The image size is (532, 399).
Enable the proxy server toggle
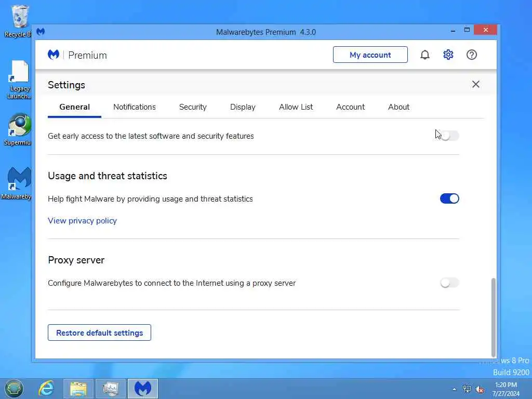click(x=449, y=283)
